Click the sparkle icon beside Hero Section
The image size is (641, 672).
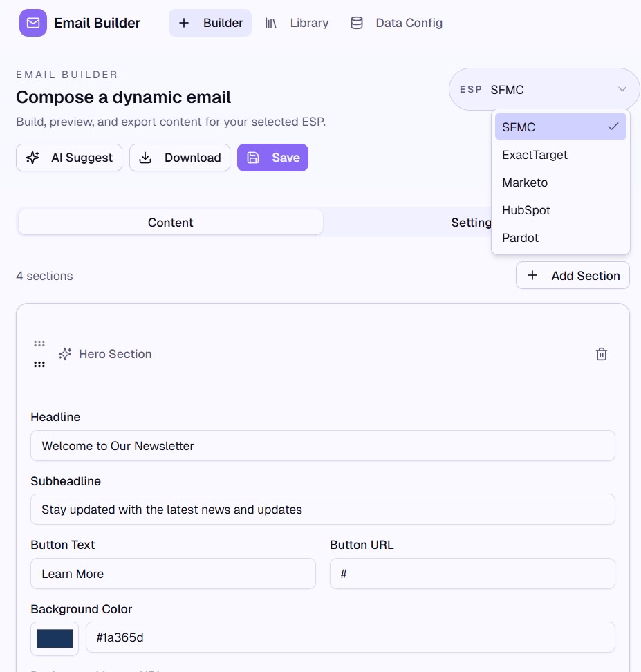[x=64, y=353]
